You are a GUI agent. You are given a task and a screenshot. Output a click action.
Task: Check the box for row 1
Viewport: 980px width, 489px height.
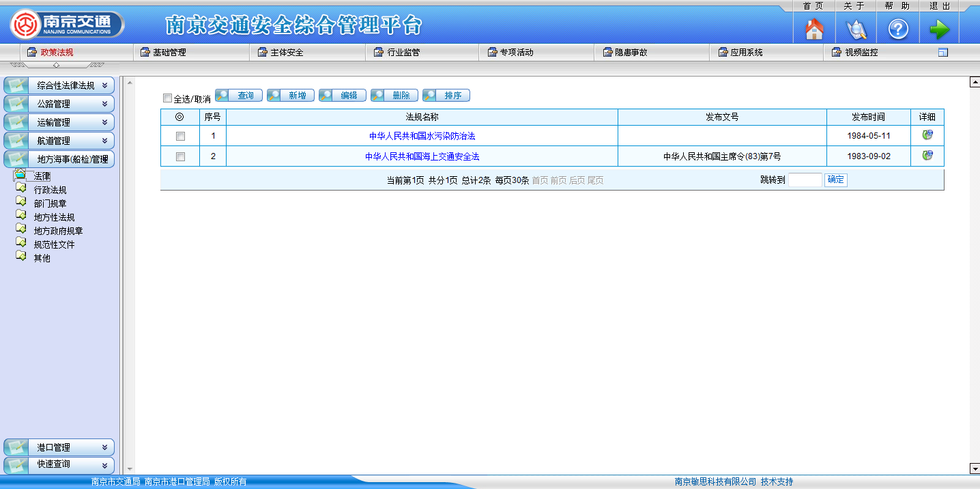point(180,136)
